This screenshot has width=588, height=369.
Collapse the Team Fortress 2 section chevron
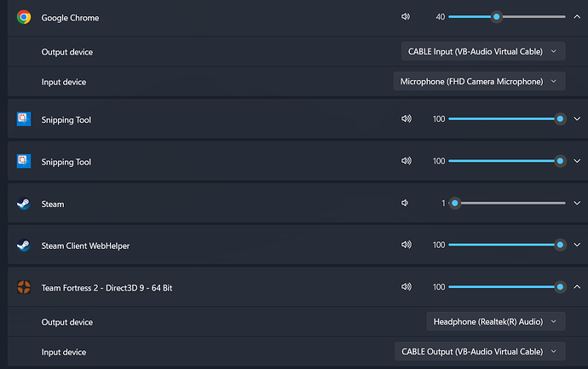pos(577,287)
